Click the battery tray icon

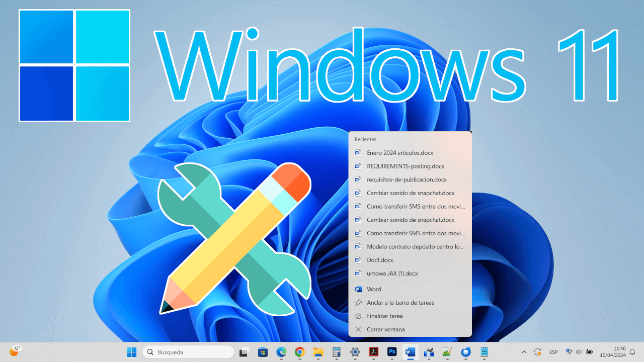589,352
